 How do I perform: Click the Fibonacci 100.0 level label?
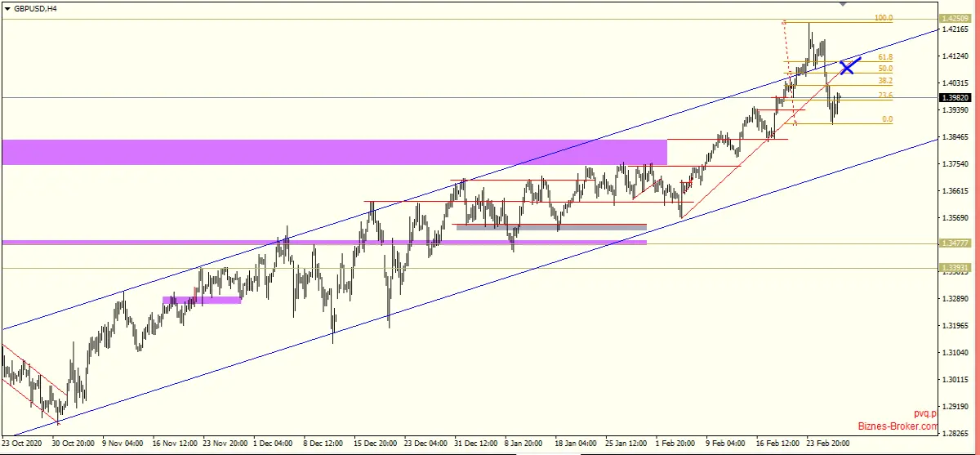pos(884,18)
